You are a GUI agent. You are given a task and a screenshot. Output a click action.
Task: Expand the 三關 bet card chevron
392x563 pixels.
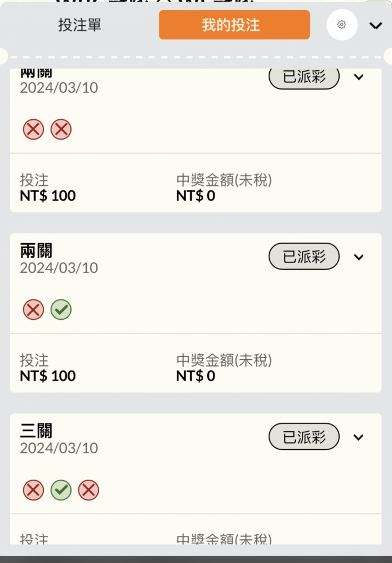pos(359,437)
